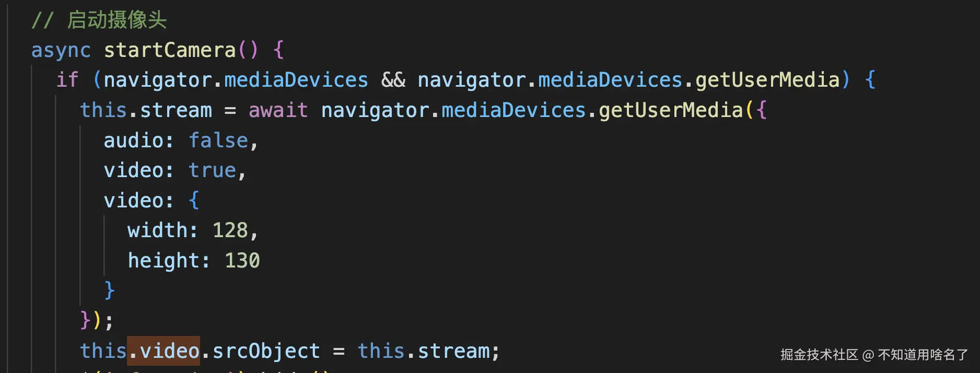Viewport: 980px width, 373px height.
Task: Click the true value
Action: tap(212, 170)
